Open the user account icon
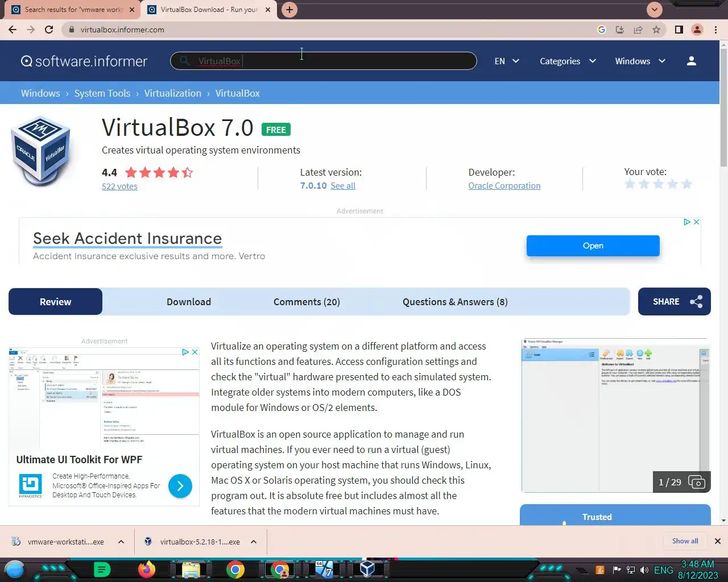728x582 pixels. pos(692,61)
